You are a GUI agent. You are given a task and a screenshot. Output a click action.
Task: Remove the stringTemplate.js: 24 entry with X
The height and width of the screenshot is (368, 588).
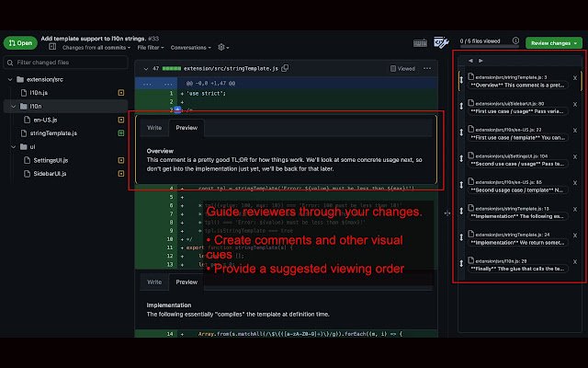click(x=575, y=236)
